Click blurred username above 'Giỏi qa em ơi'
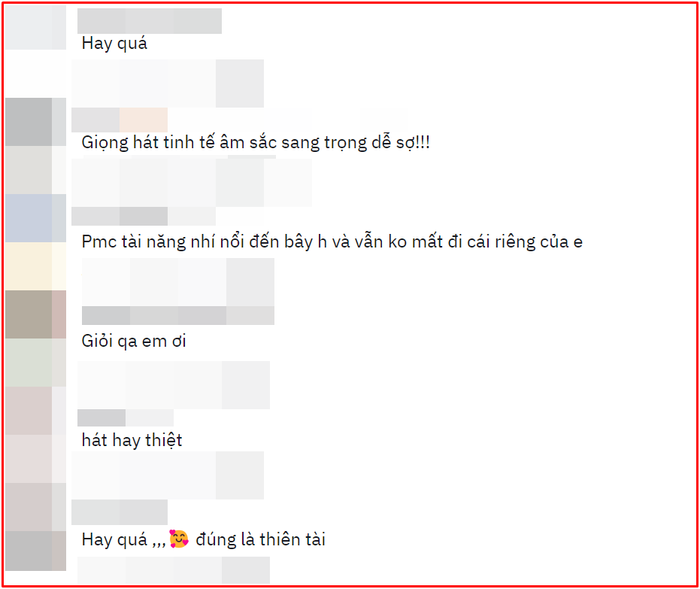Image resolution: width=700 pixels, height=589 pixels. click(178, 315)
